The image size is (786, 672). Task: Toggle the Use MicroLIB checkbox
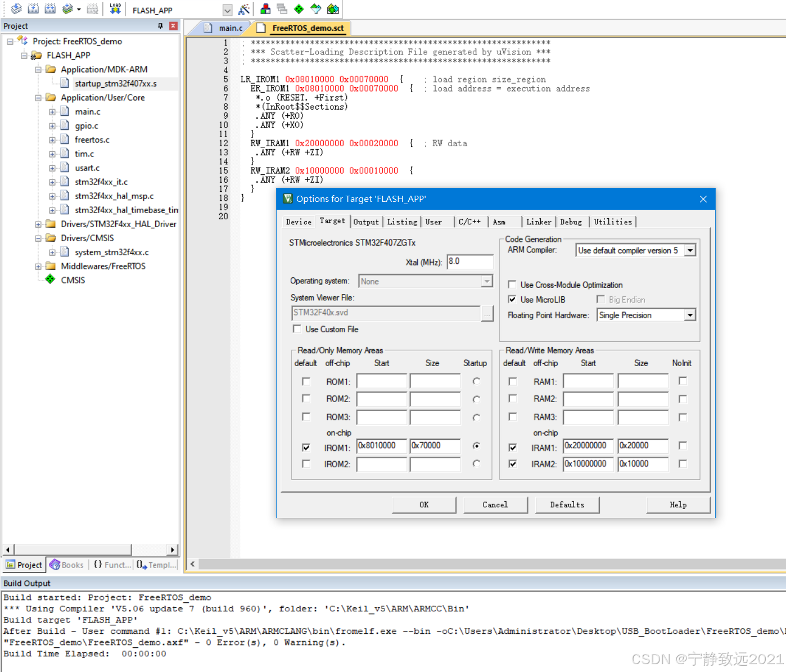click(x=512, y=299)
